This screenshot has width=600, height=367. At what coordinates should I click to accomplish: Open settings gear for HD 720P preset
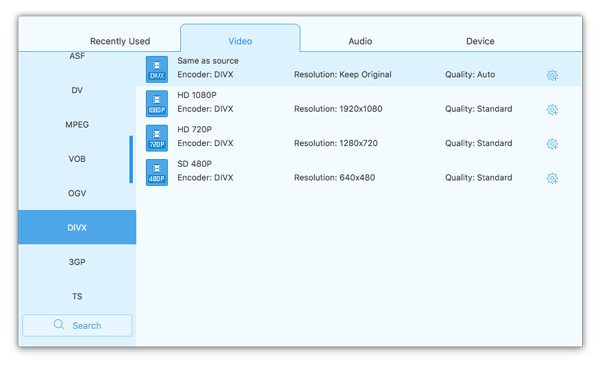point(552,144)
